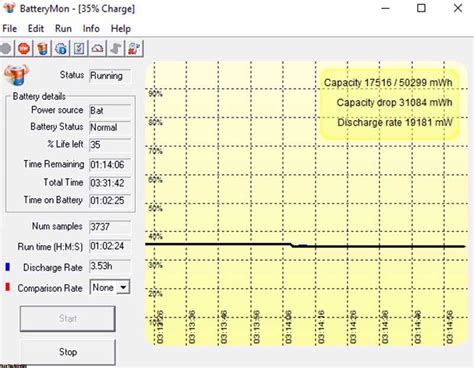This screenshot has width=474, height=368.
Task: Click the 'Time Remaining' label
Action: tap(54, 164)
